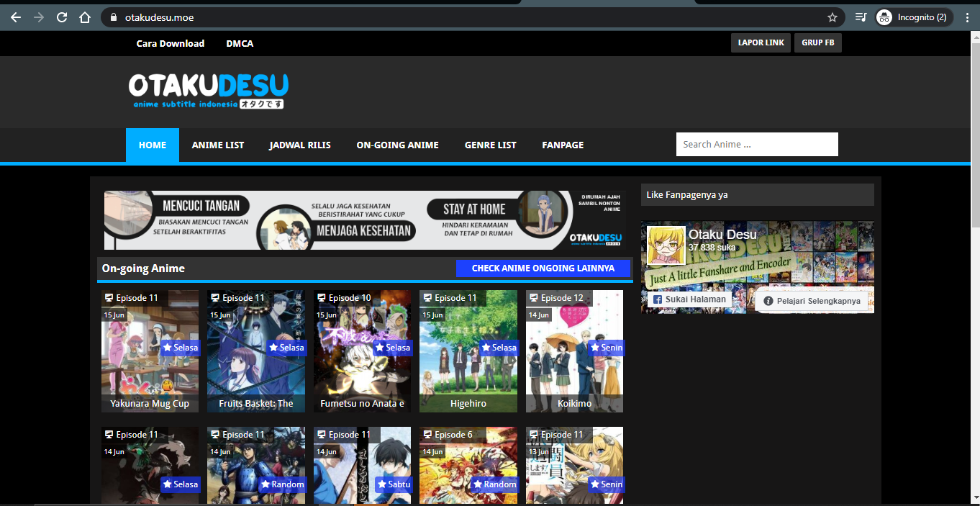The width and height of the screenshot is (980, 506).
Task: Click Otaku Desu Facebook page name
Action: pos(722,234)
